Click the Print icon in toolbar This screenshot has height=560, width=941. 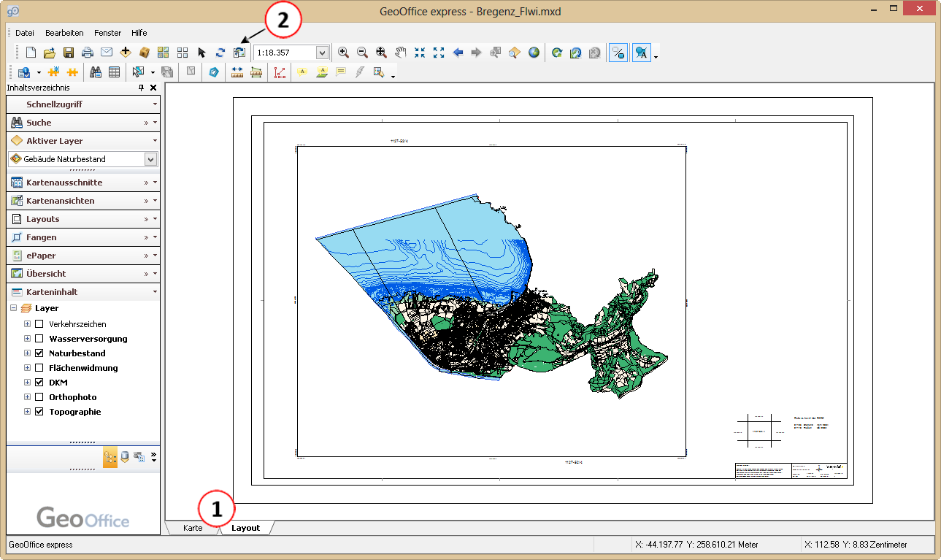tap(88, 53)
